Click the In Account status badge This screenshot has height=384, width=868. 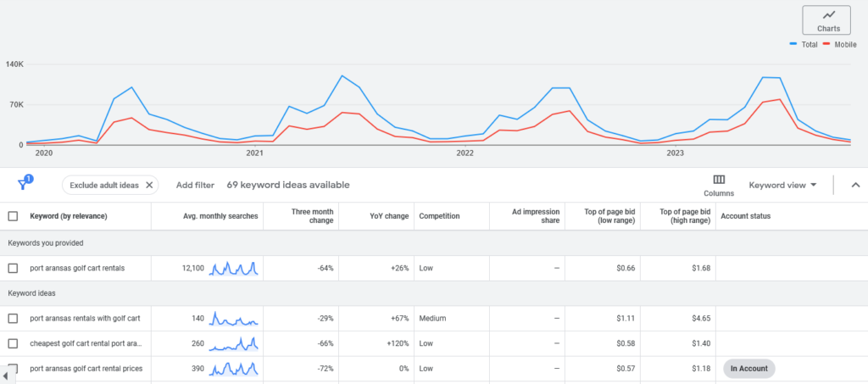[x=748, y=369]
